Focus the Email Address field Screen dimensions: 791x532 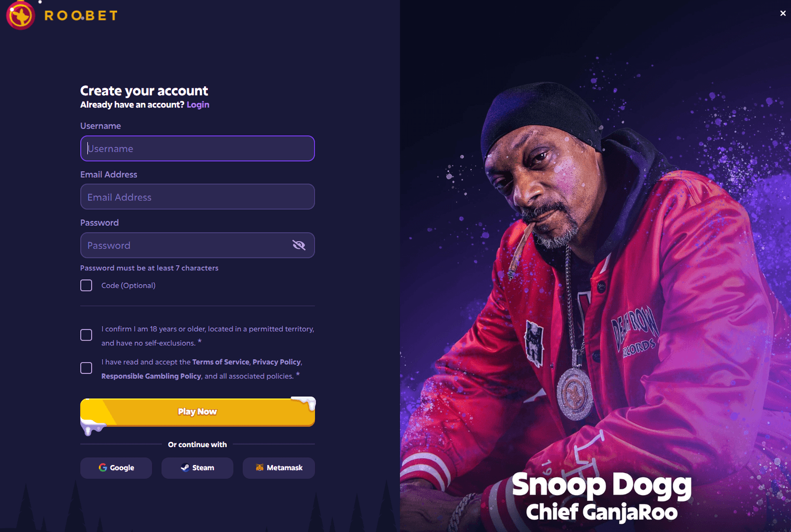point(198,197)
